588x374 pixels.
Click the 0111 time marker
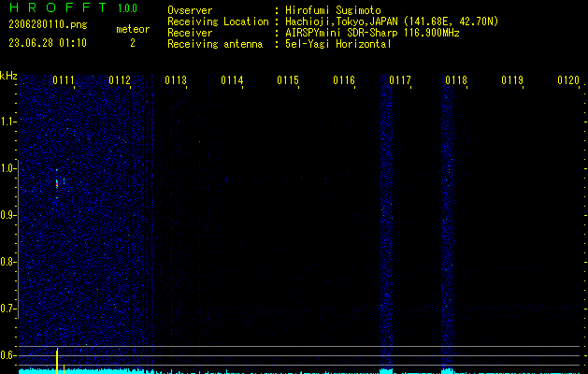tap(65, 80)
